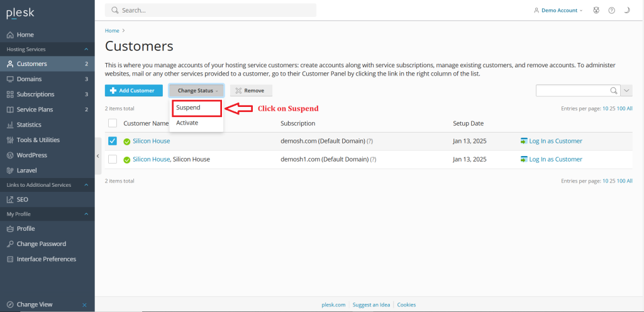Viewport: 644px width, 312px height.
Task: Click the Tools & Utilities sliders icon
Action: pos(10,140)
